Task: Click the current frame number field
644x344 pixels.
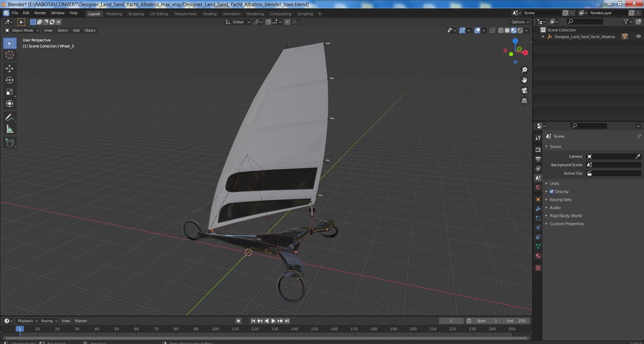Action: pyautogui.click(x=451, y=321)
